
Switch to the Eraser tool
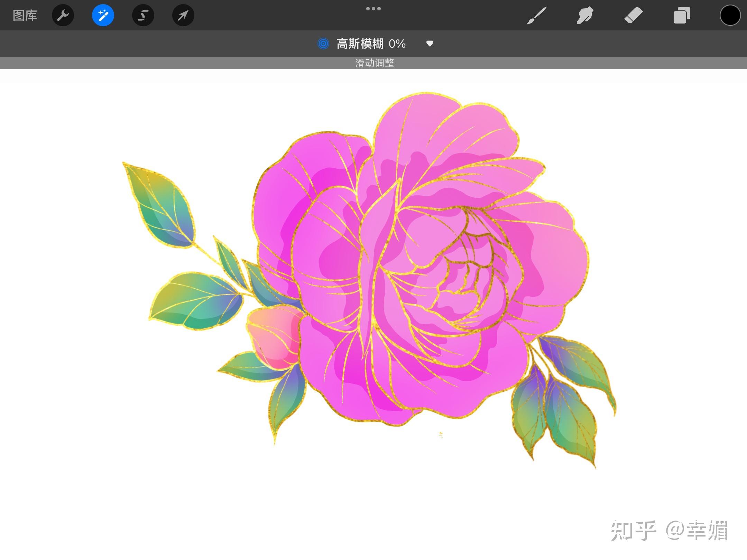634,15
